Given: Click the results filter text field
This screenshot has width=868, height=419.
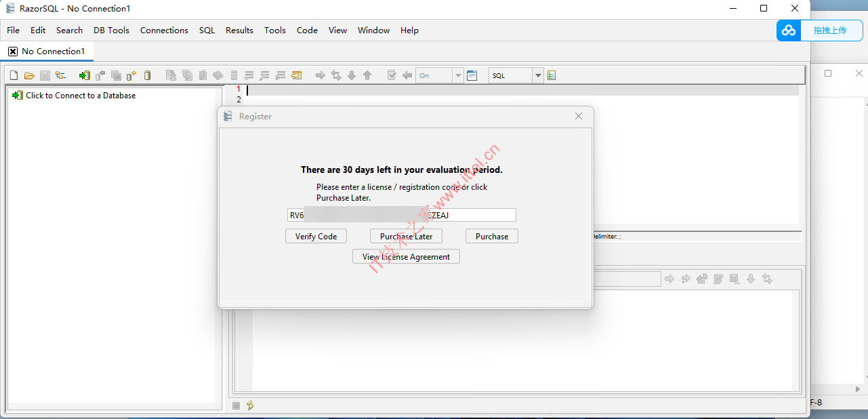Looking at the screenshot, I should tap(627, 279).
